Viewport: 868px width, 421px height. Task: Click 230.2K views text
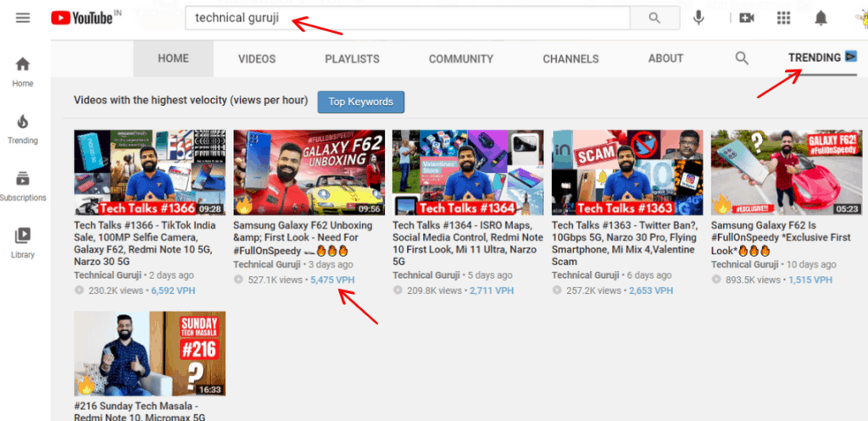pyautogui.click(x=115, y=291)
